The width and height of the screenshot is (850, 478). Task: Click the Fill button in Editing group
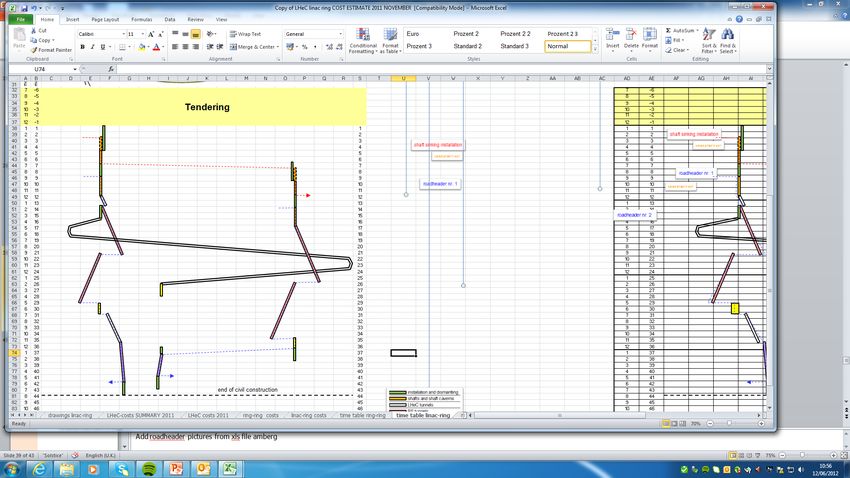675,40
